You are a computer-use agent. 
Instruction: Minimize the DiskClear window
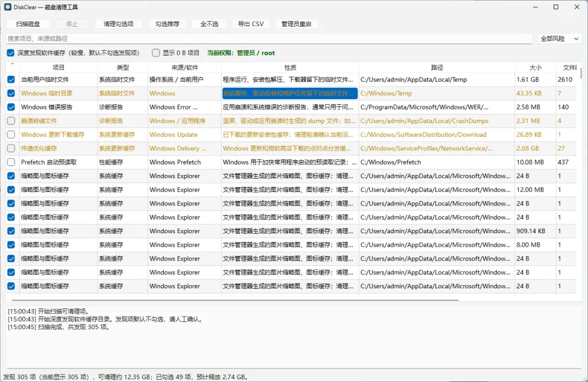click(x=535, y=7)
